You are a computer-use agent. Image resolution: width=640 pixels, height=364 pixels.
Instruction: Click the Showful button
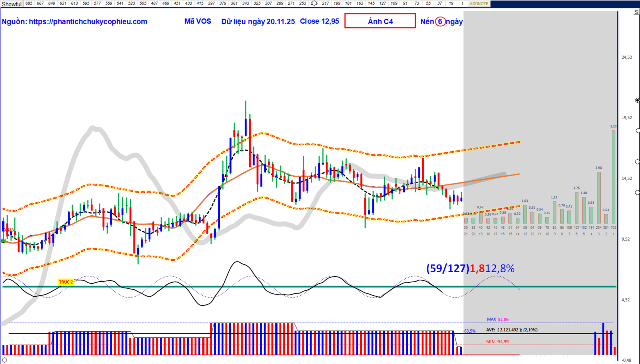(11, 4)
